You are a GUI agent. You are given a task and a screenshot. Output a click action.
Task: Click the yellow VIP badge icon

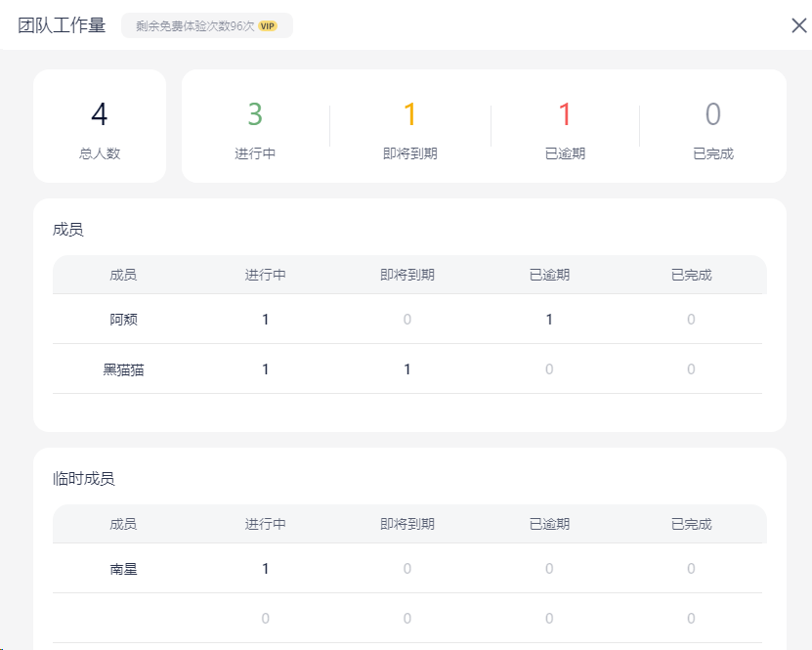click(x=268, y=26)
